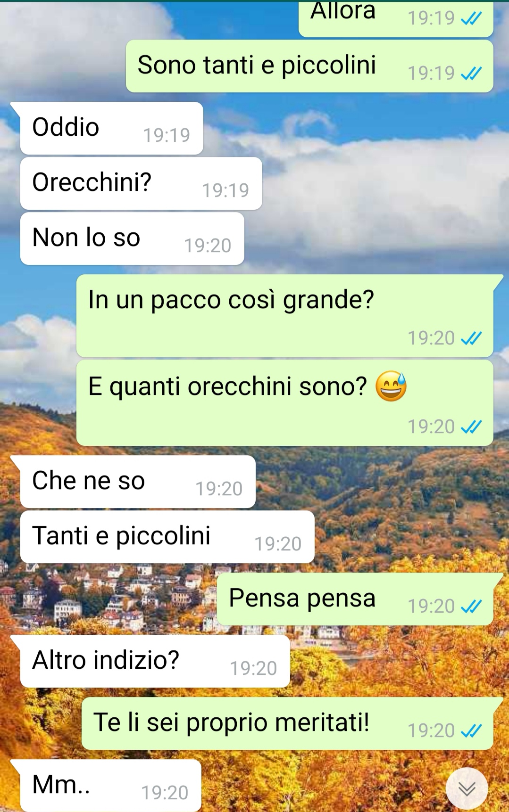
Task: Select the 'Non lo so' message bubble
Action: [x=132, y=238]
